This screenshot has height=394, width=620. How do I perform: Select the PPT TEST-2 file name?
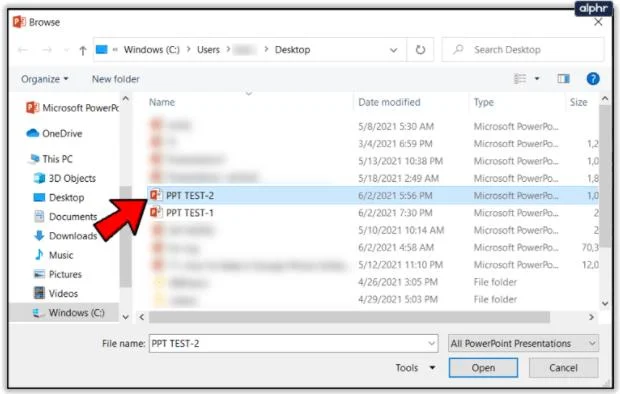190,195
